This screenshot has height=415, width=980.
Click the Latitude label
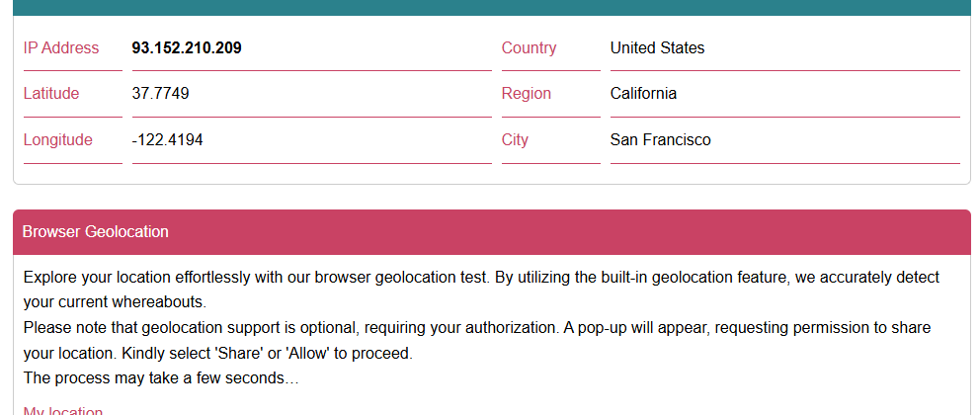(51, 94)
